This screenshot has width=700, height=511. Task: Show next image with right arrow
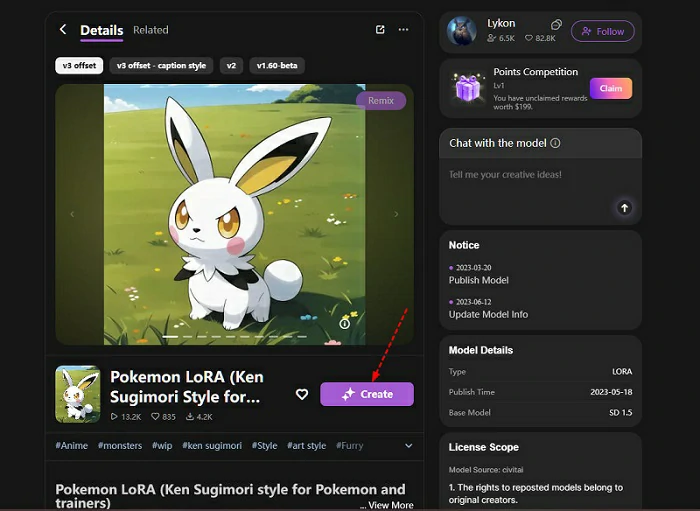tap(396, 214)
